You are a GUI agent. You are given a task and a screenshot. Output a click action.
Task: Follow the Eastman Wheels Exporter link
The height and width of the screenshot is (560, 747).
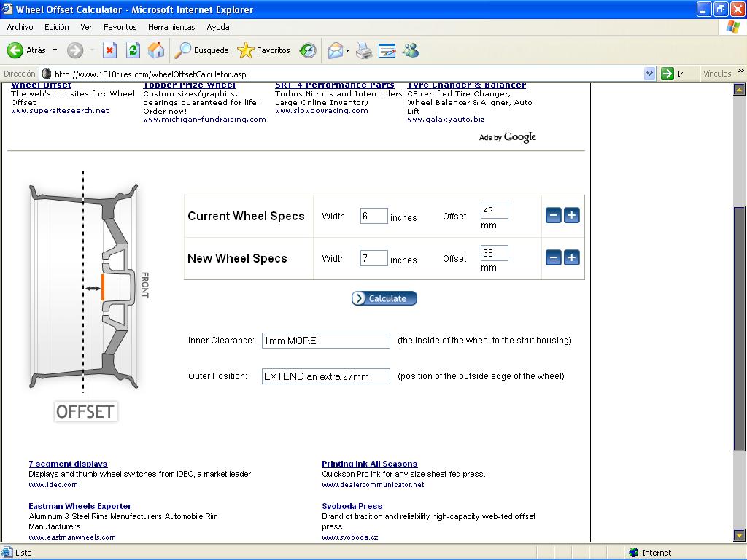(x=80, y=506)
